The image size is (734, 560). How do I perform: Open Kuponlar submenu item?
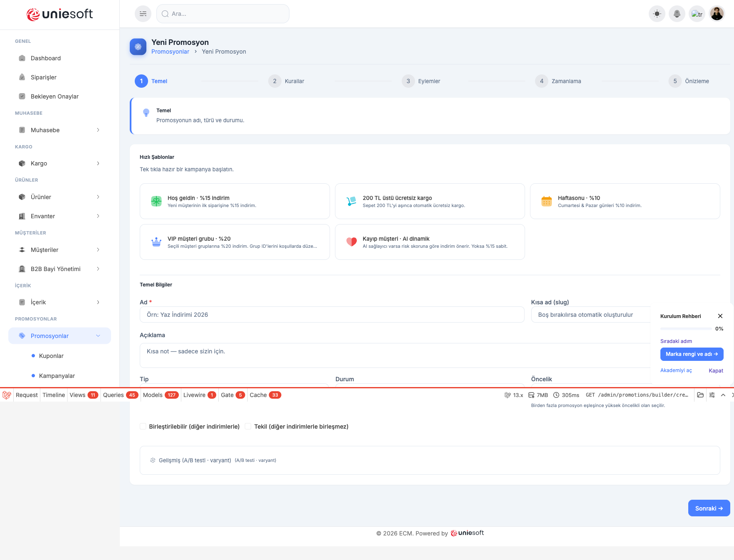(51, 356)
